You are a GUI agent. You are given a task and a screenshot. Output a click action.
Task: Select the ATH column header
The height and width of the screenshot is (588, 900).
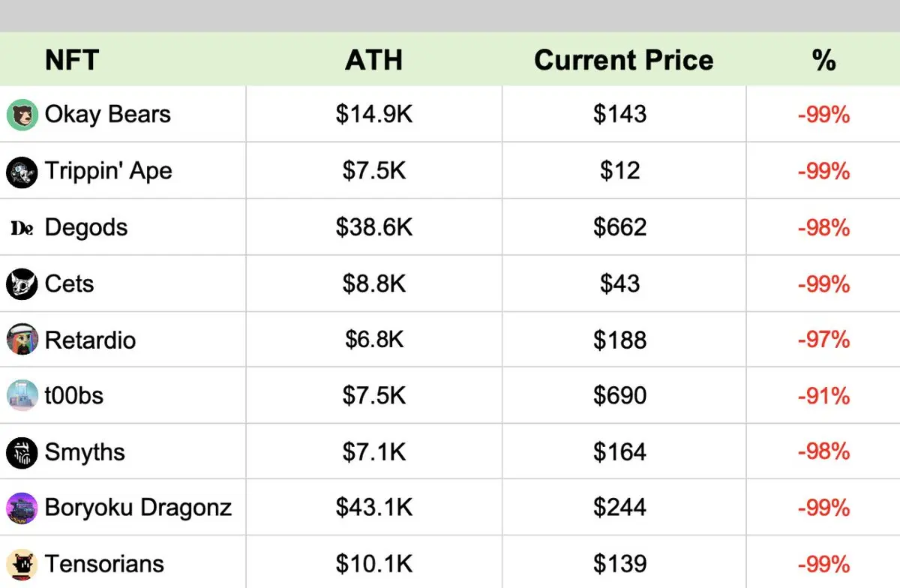[x=373, y=60]
